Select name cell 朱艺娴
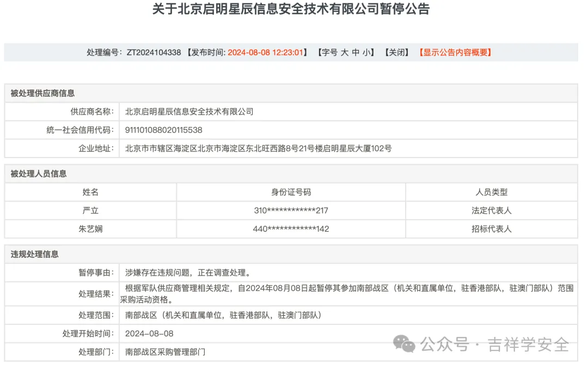 (90, 228)
